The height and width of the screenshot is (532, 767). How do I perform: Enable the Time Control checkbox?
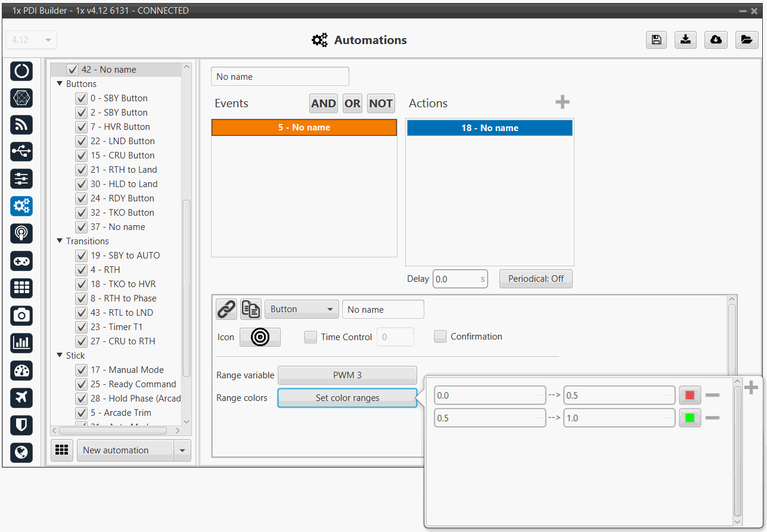(310, 337)
